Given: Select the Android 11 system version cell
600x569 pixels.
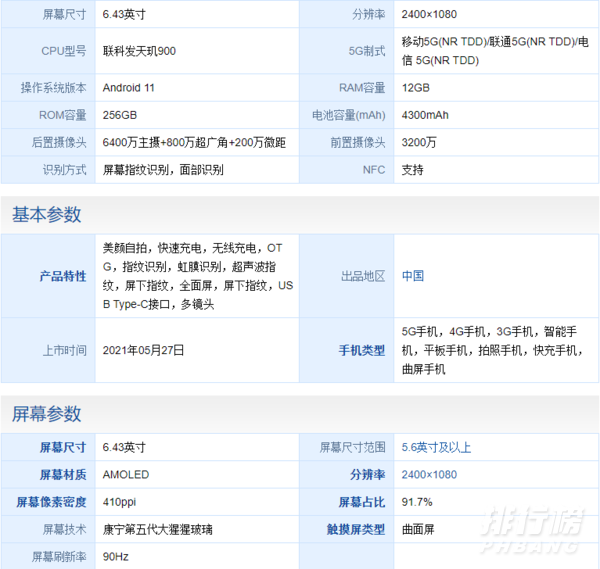Looking at the screenshot, I should point(129,88).
